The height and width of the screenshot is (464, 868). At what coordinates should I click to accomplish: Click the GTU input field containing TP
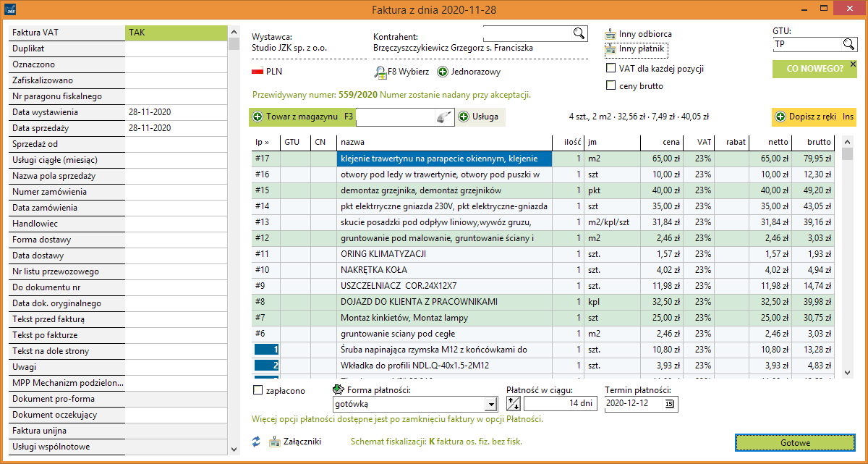coord(808,44)
